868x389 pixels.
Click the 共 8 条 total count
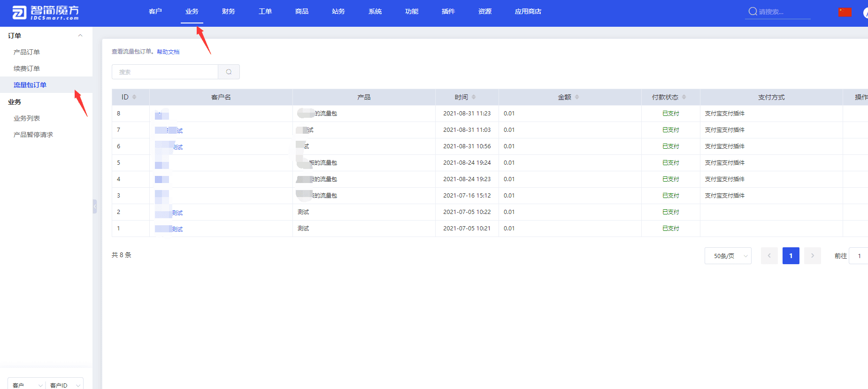click(x=122, y=255)
